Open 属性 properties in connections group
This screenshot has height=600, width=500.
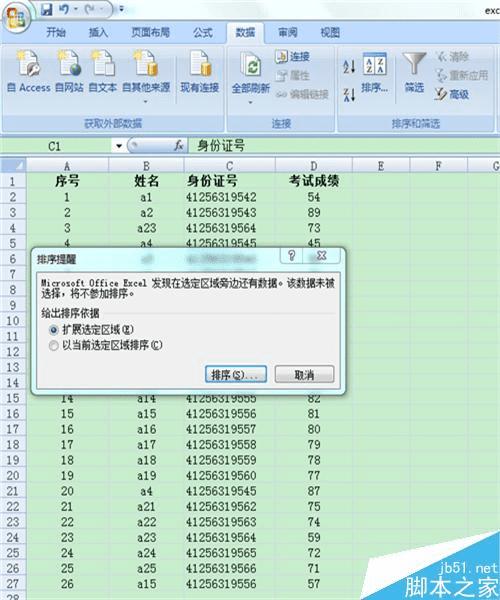[292, 75]
